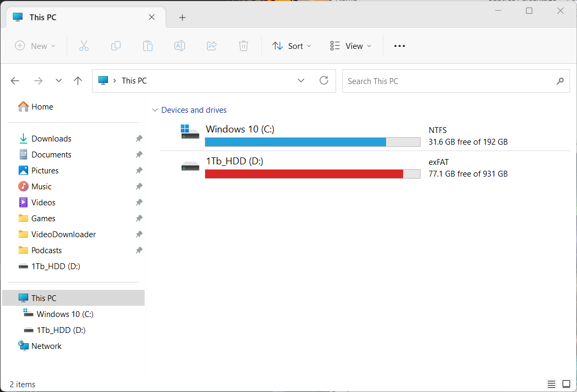The width and height of the screenshot is (577, 392).
Task: Unpin VideoDownloader using its pin icon
Action: (139, 234)
